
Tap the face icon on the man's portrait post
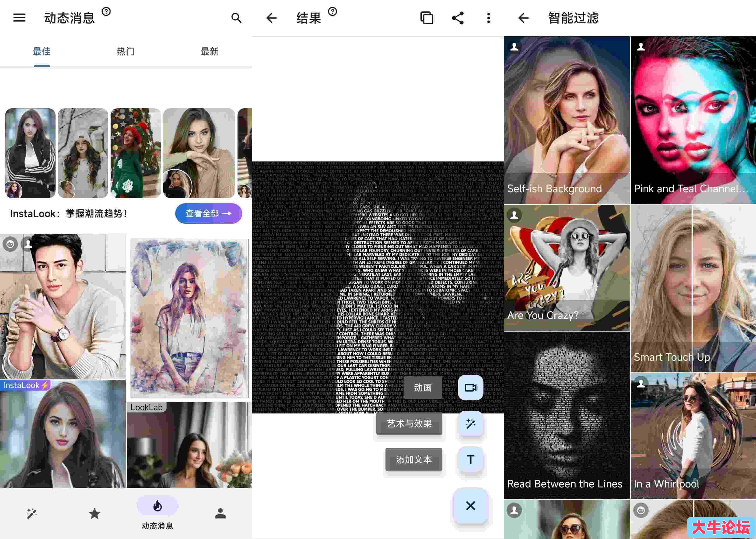pyautogui.click(x=10, y=244)
